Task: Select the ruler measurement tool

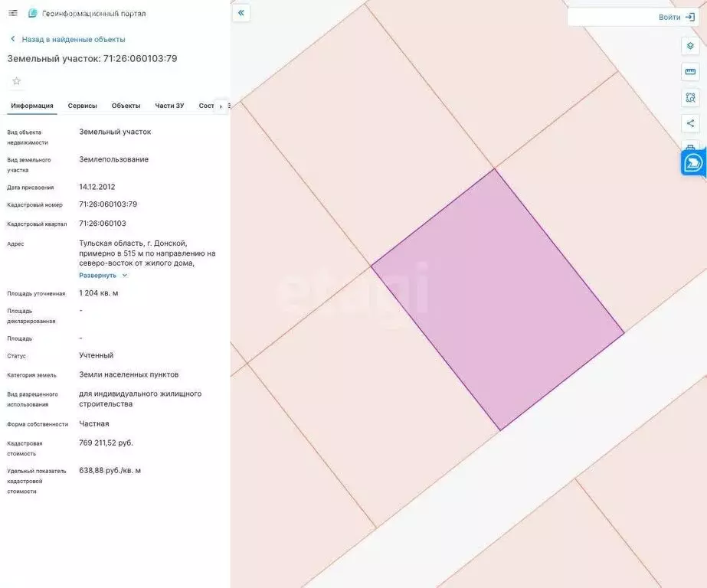Action: 690,72
